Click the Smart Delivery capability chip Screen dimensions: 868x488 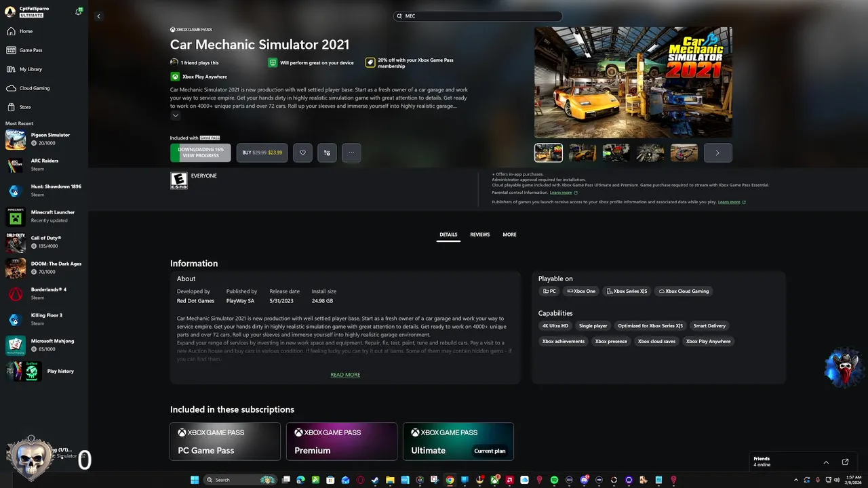709,326
